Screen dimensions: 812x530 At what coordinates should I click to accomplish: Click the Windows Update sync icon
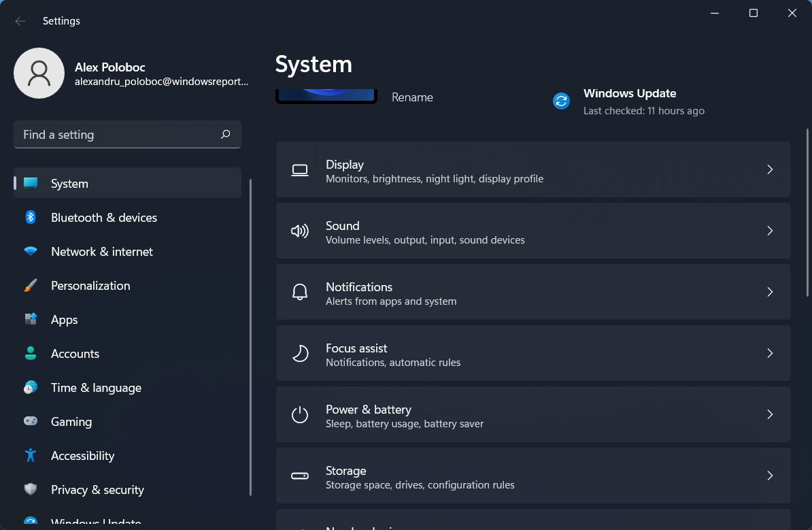561,101
